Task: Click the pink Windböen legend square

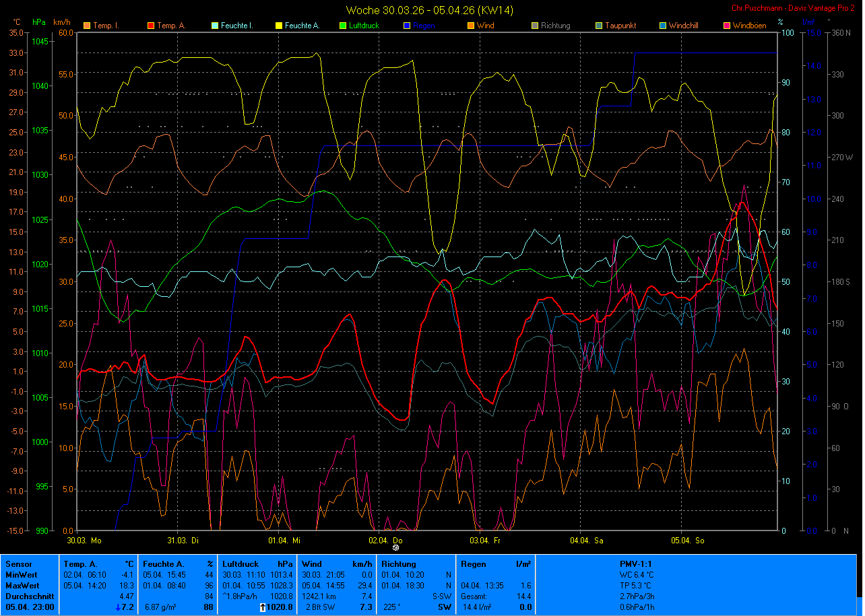Action: pos(726,26)
